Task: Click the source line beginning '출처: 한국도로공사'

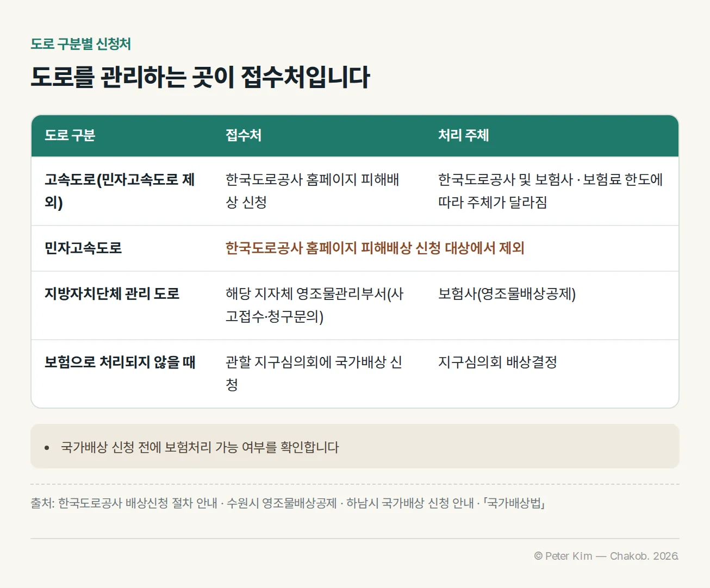Action: [x=288, y=503]
